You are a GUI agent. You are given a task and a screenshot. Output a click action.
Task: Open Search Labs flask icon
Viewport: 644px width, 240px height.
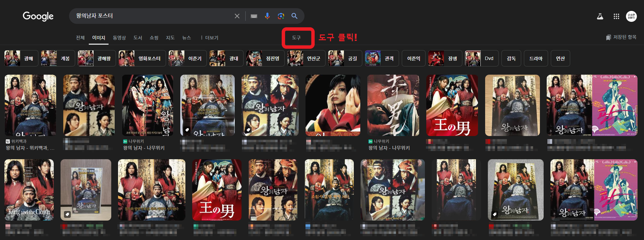coord(600,16)
